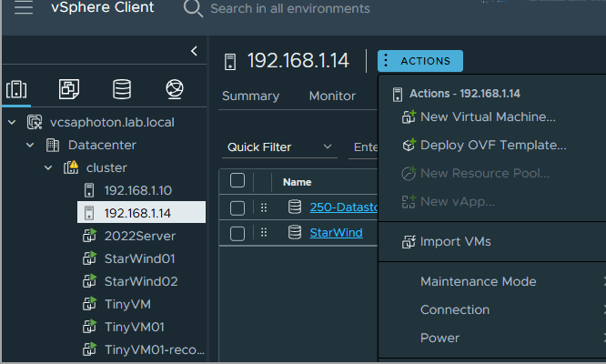
Task: Select TinyVM01-reco... virtual machine
Action: 155,350
